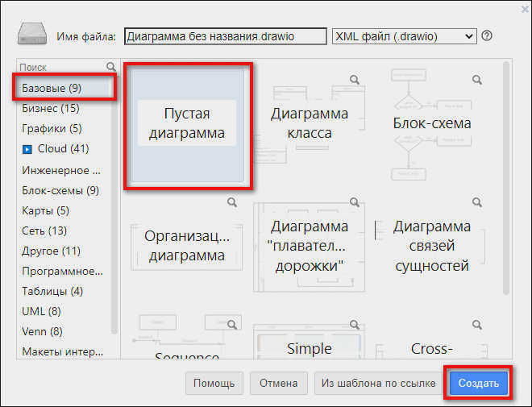Choose the Организационная диаграмма template

point(187,247)
